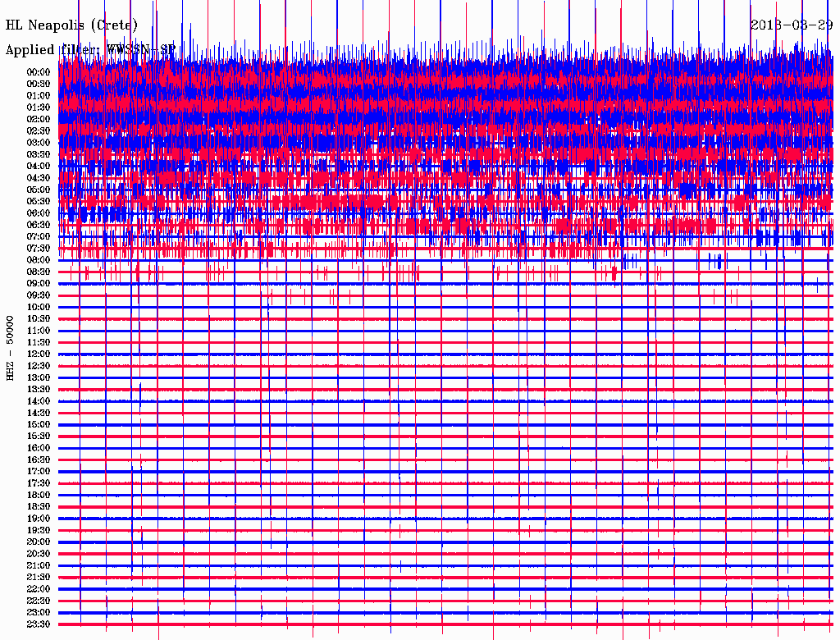This screenshot has height=640, width=840.
Task: Select the 00:00 time label
Action: click(39, 72)
